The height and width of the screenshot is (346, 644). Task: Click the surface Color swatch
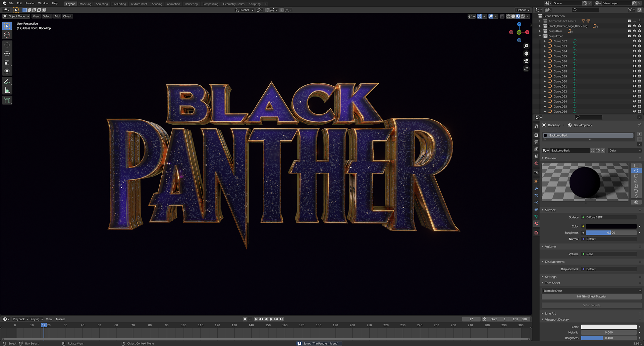(x=611, y=226)
